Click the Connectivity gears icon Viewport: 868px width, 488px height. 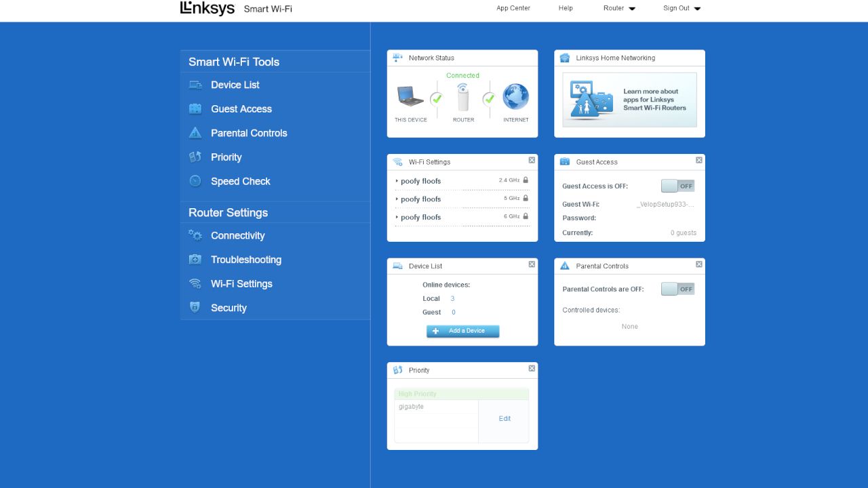[195, 235]
